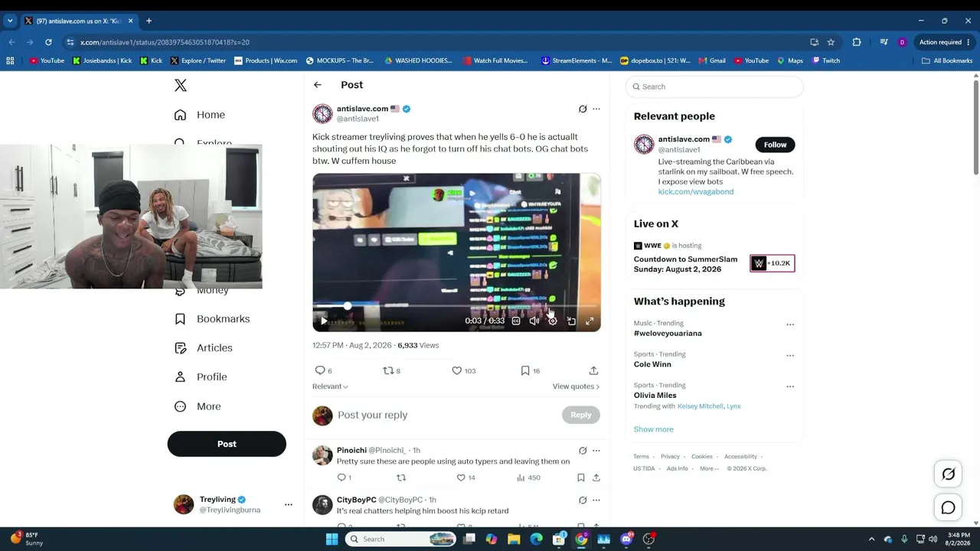Viewport: 980px width, 551px height.
Task: Open the Chrome tab search dropdown
Action: point(10,21)
